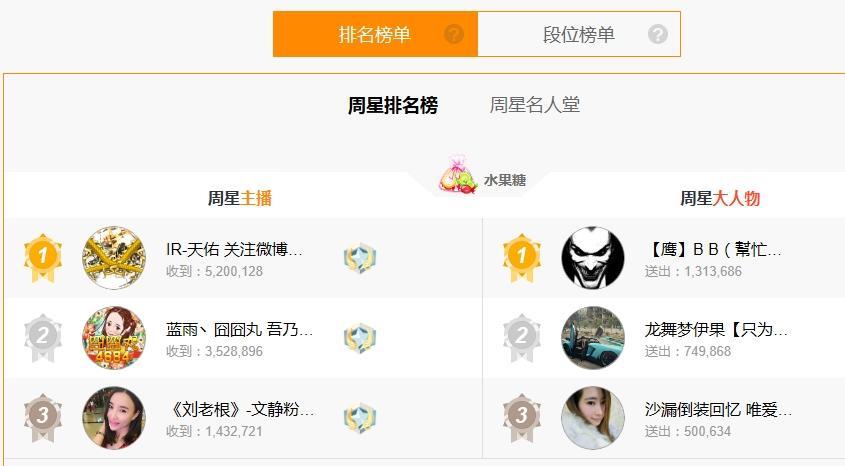
Task: Click bronze number 3 medal for 沙漏倒装回忆
Action: [x=521, y=418]
